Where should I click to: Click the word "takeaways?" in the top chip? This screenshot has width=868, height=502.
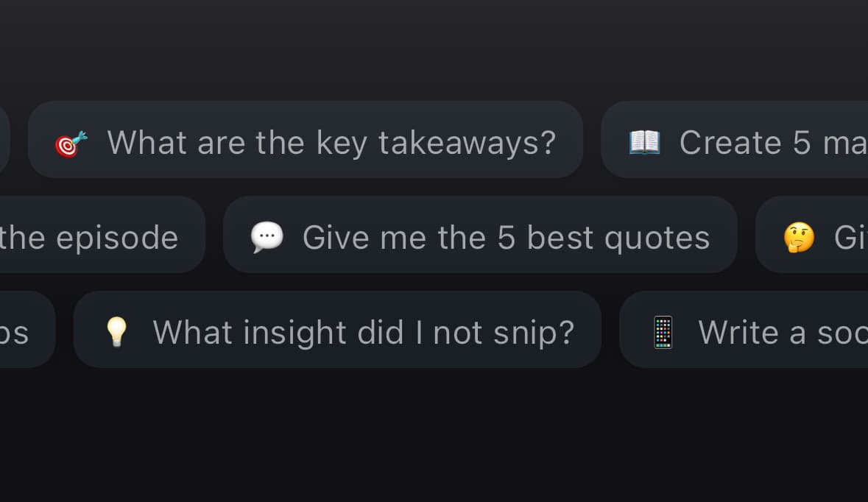(467, 142)
